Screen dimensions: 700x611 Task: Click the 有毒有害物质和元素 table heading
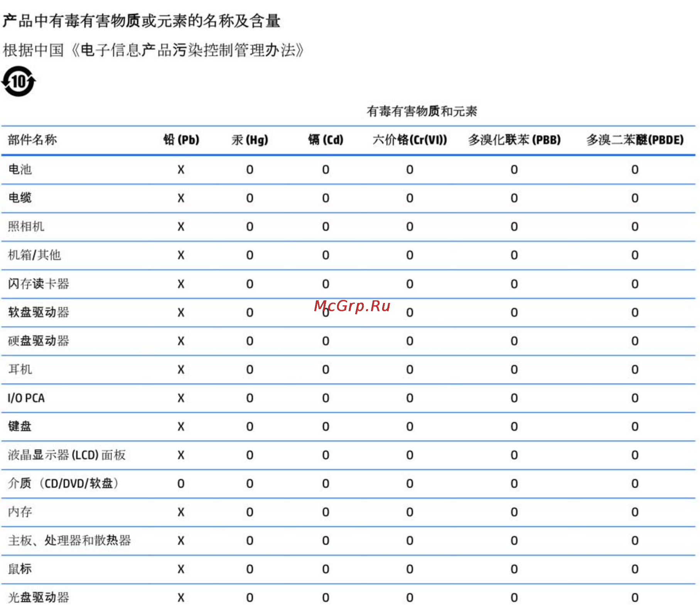(422, 111)
